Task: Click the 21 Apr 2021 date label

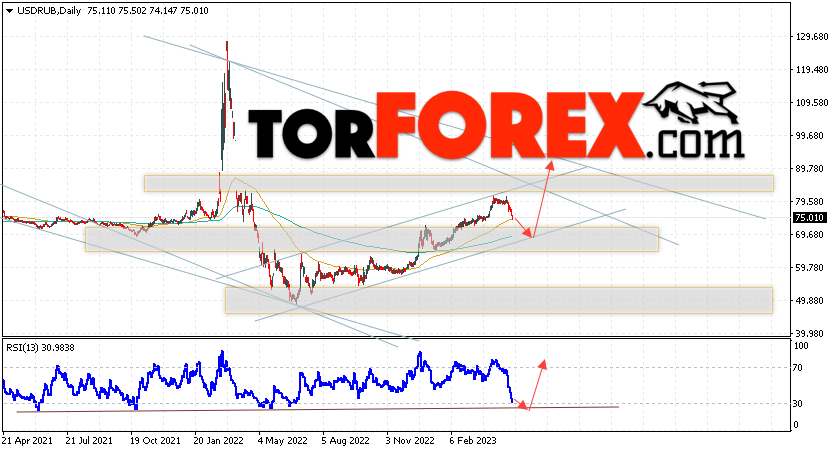Action: click(x=27, y=440)
